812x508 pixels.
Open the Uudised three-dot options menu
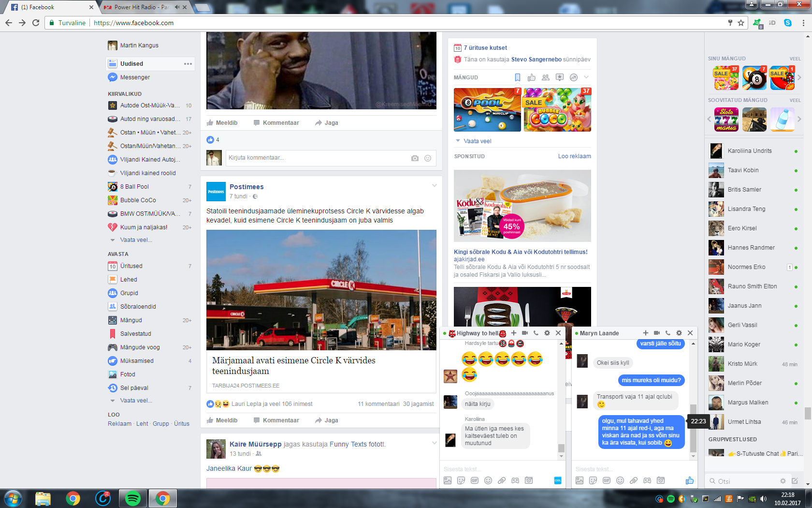point(188,64)
